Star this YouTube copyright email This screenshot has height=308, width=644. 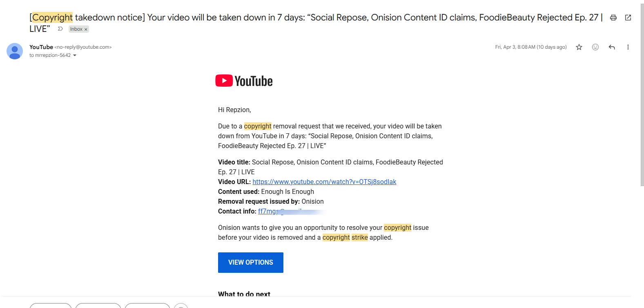click(x=579, y=47)
